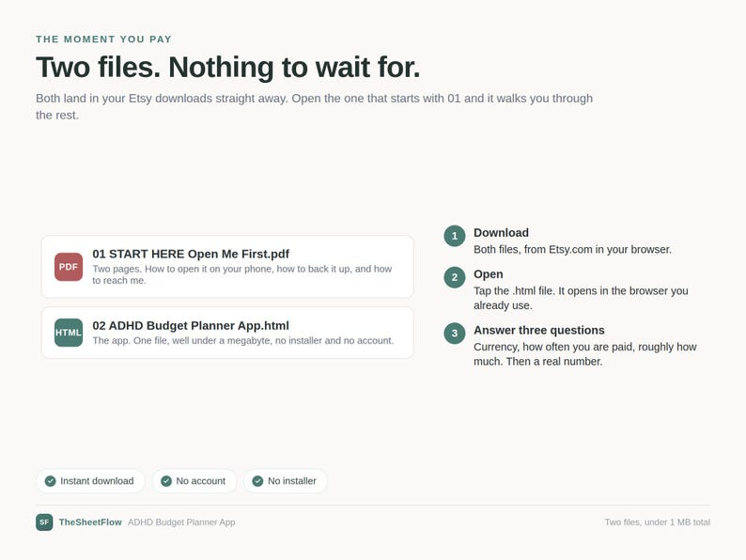Click the TheSheetFlow brand name
The height and width of the screenshot is (560, 746).
click(x=90, y=521)
